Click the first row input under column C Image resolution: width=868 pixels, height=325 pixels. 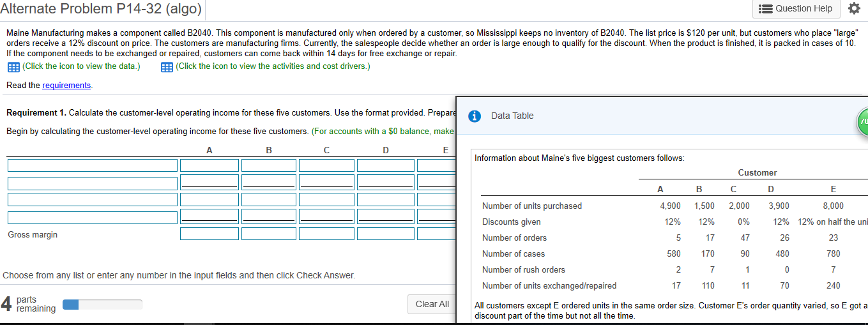tap(326, 165)
